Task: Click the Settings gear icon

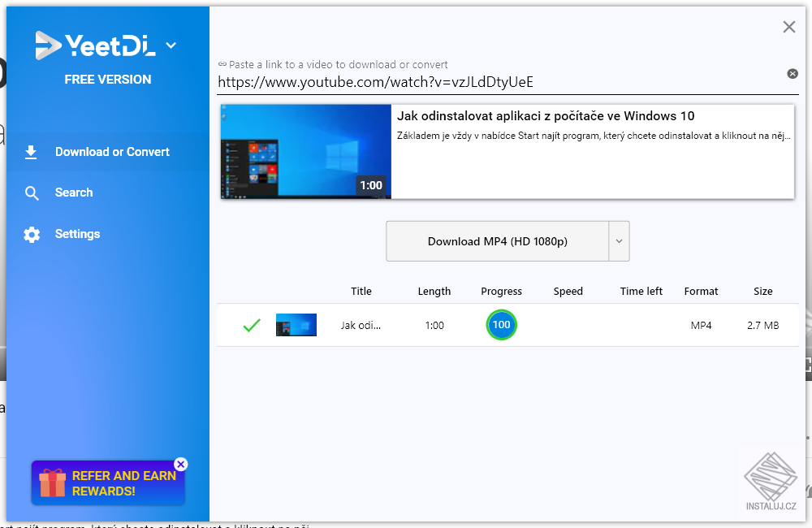Action: click(32, 235)
